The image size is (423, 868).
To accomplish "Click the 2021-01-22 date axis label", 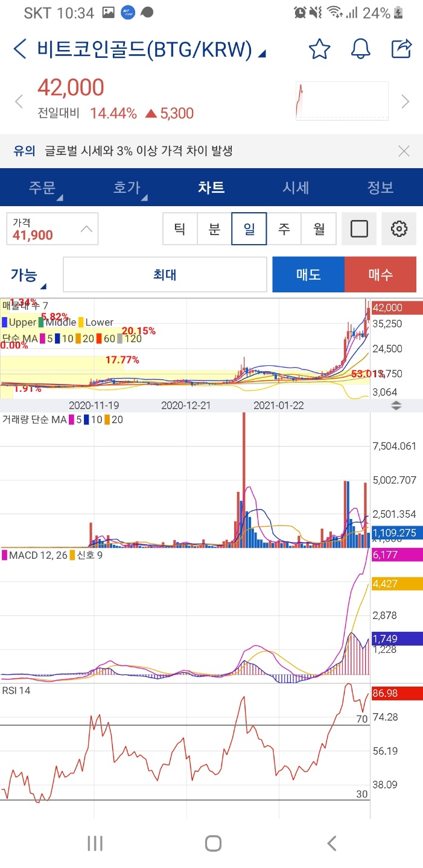I will click(x=279, y=406).
